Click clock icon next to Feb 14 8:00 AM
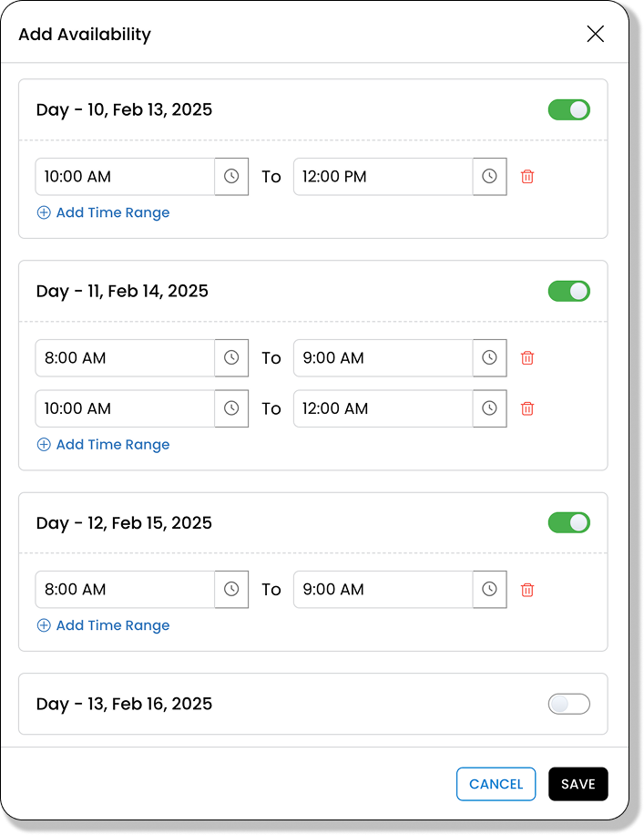This screenshot has width=644, height=835. pos(231,358)
